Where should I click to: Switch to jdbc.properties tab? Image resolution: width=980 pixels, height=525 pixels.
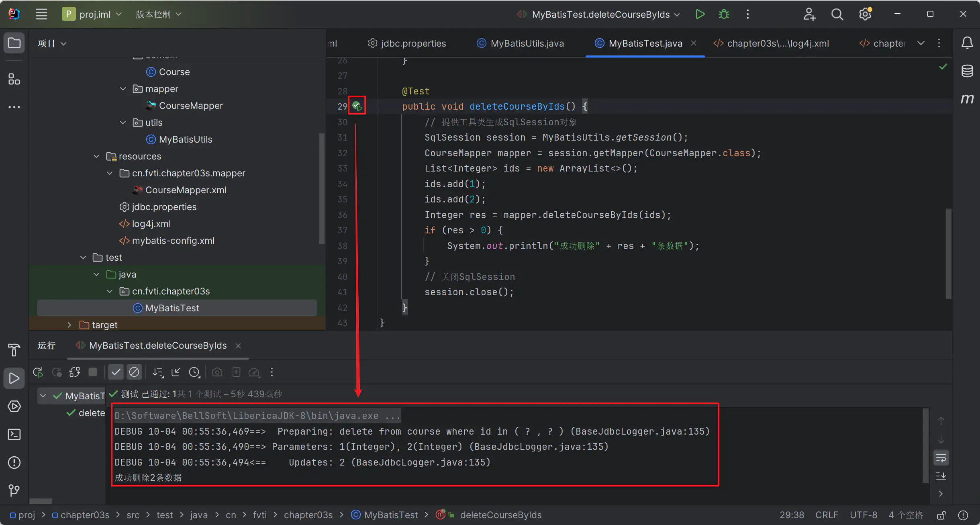tap(407, 43)
